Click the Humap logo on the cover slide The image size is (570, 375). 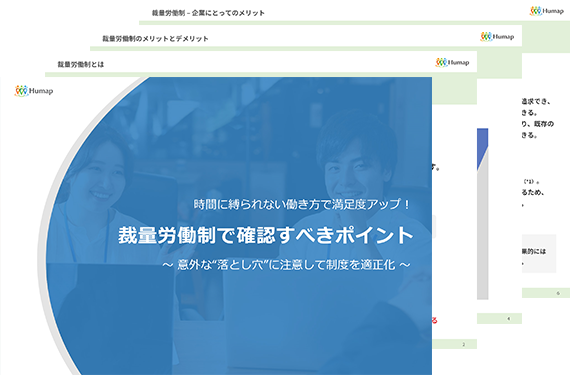tap(34, 90)
